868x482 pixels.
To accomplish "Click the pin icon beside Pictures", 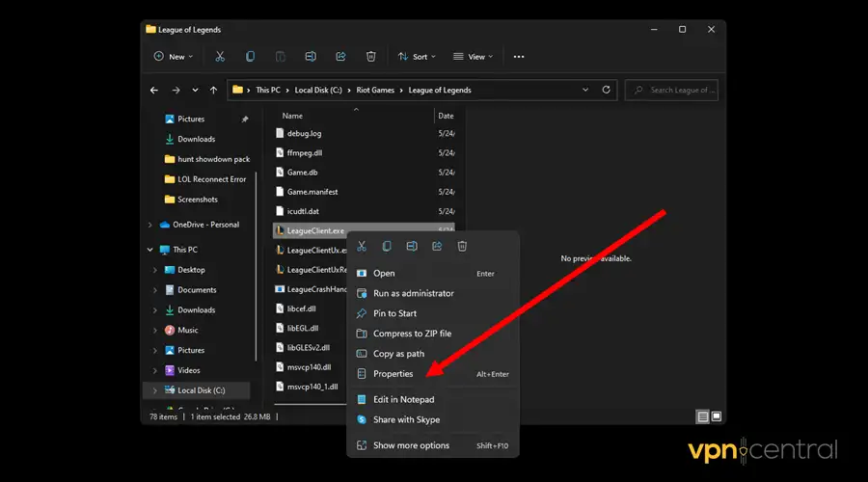I will [245, 119].
